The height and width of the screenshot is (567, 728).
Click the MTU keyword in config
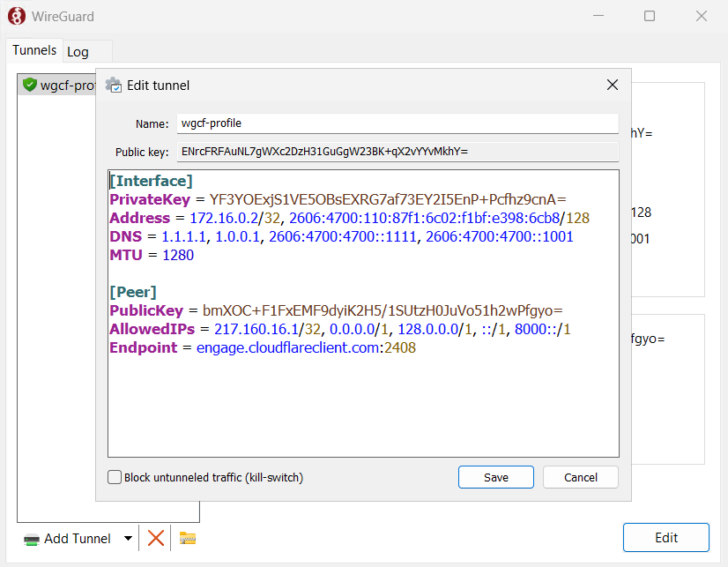(126, 255)
